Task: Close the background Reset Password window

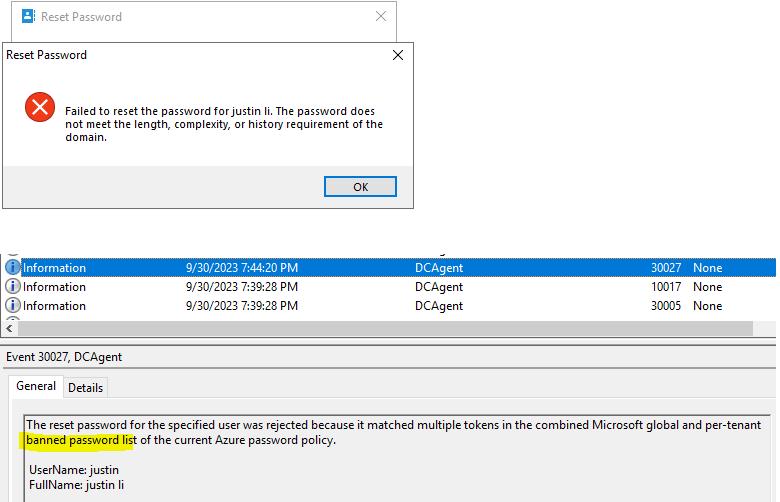Action: pos(380,17)
